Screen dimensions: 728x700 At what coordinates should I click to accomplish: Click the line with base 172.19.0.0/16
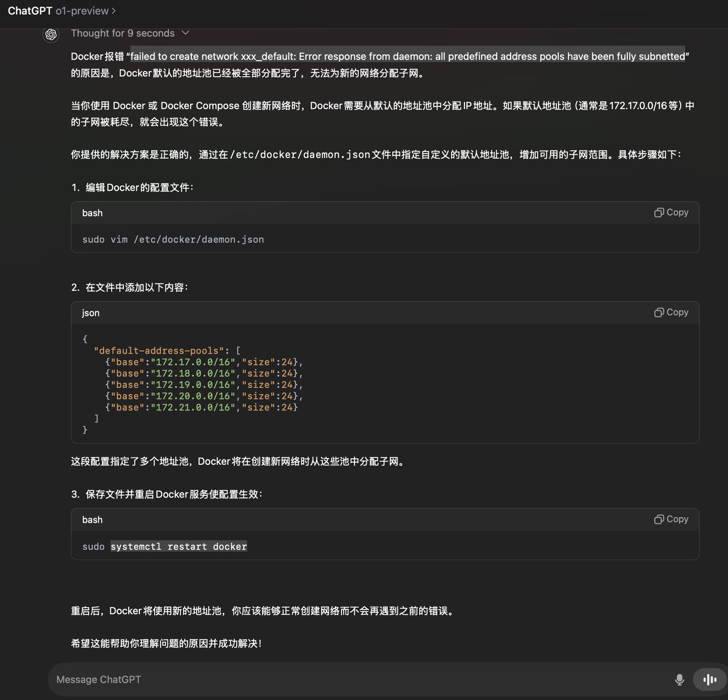(204, 385)
